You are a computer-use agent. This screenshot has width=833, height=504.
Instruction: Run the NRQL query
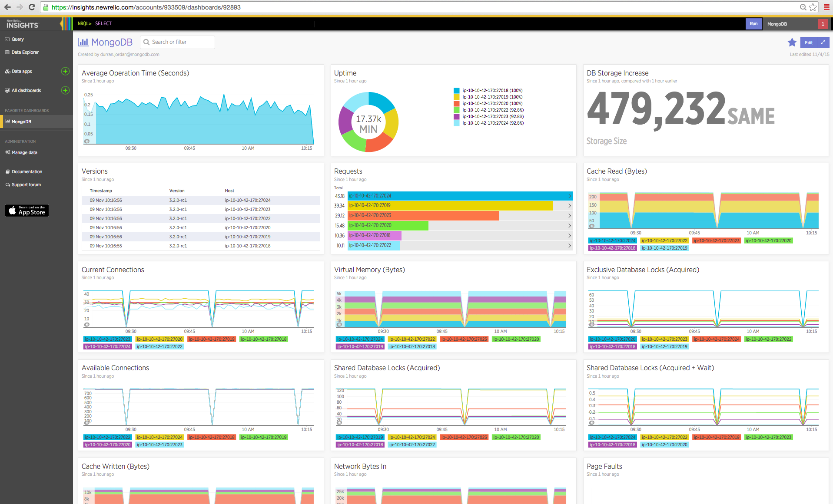click(x=753, y=24)
